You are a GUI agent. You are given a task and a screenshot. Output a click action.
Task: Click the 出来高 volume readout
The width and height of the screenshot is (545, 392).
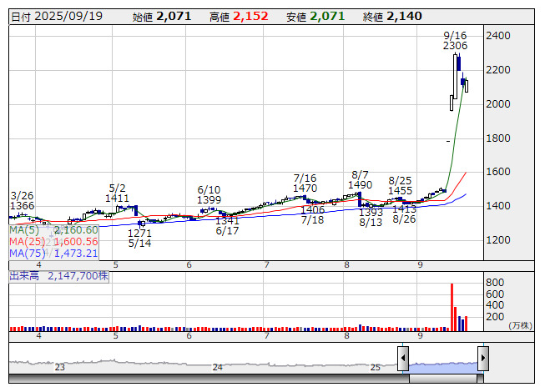58,275
